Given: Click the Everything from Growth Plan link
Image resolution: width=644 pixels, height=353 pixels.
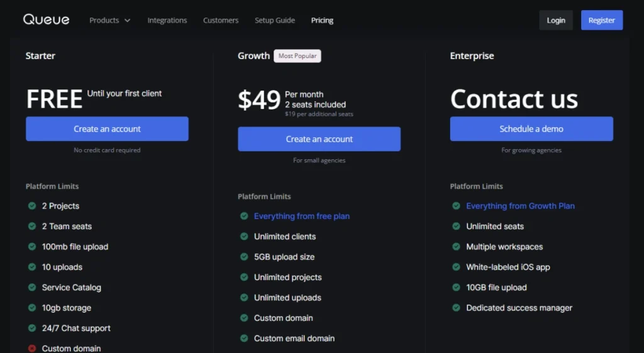Looking at the screenshot, I should [520, 206].
